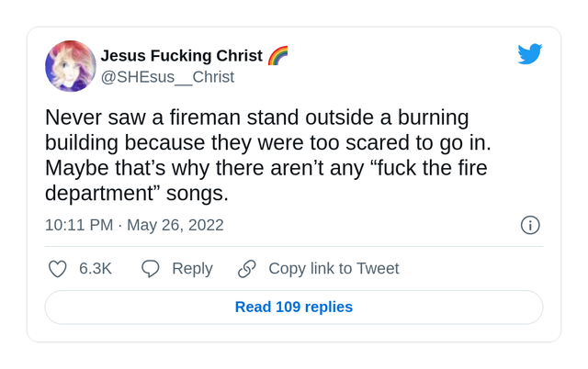Like the tweet with the heart icon
The width and height of the screenshot is (588, 369).
pos(58,269)
